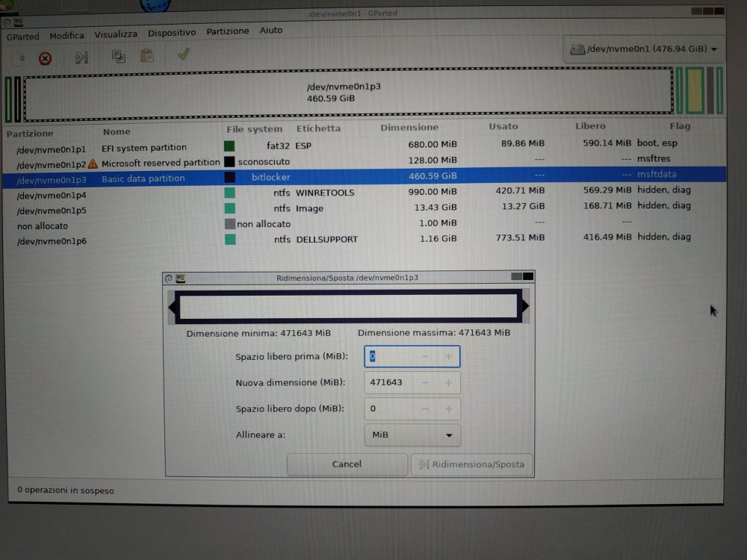This screenshot has height=560, width=747.
Task: Open the device selector /dev/nvme0n1 dropdown
Action: pos(644,49)
